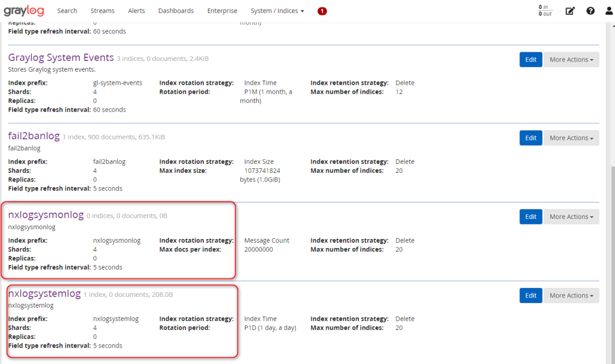Open the help question mark icon
615x364 pixels.
point(591,11)
